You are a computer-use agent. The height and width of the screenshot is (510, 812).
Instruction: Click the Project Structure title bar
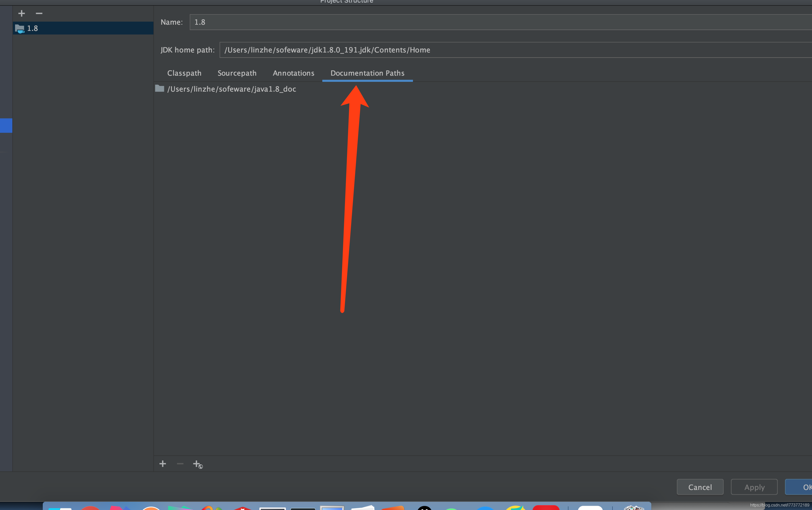tap(346, 2)
